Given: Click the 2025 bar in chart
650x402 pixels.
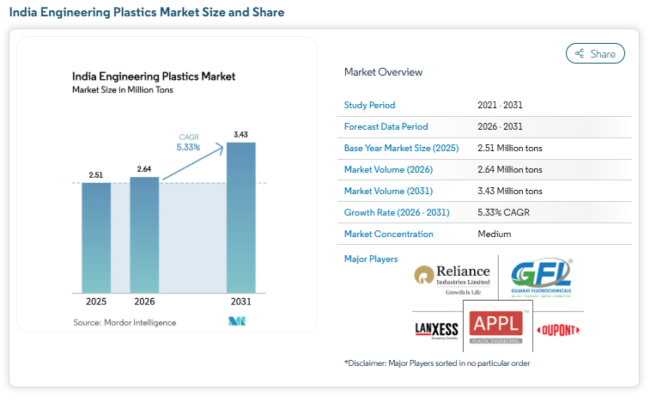Looking at the screenshot, I should [96, 238].
